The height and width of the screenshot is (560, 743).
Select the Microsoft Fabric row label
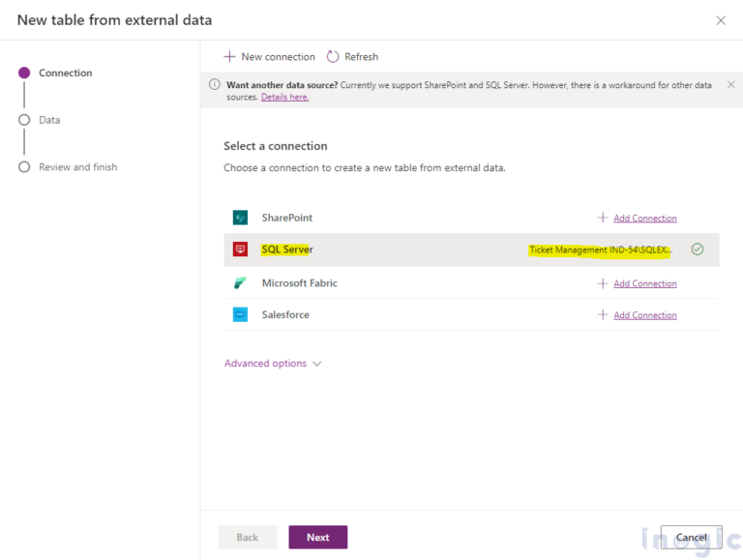[x=300, y=283]
